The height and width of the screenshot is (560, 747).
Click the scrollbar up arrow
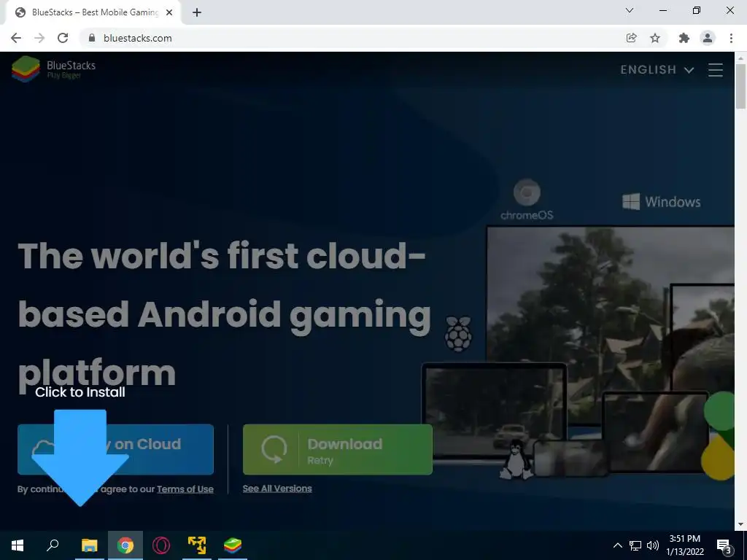point(740,57)
